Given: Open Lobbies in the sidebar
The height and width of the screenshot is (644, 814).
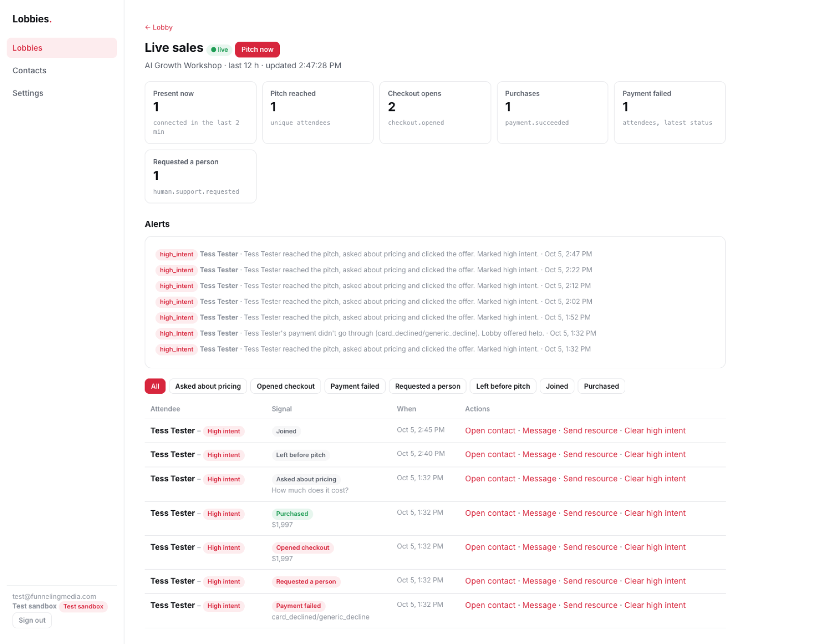Looking at the screenshot, I should coord(62,48).
